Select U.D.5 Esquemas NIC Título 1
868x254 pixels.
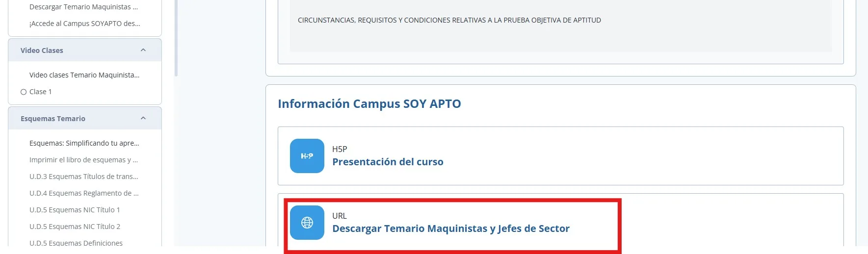pyautogui.click(x=75, y=210)
